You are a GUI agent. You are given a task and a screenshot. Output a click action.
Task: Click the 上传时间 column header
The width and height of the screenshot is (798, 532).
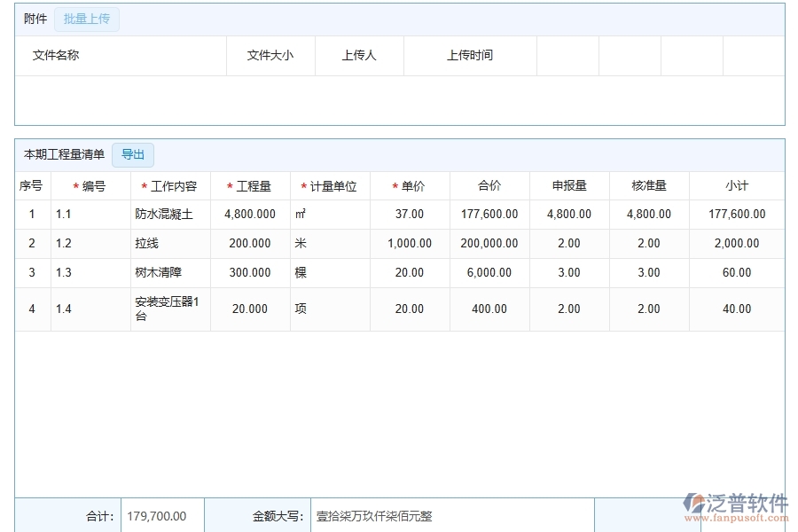(x=470, y=55)
